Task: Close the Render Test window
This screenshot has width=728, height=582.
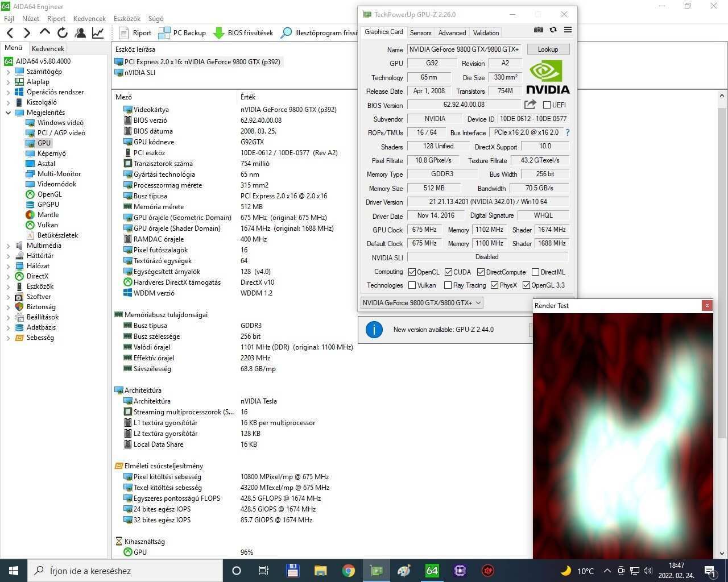Action: [707, 305]
